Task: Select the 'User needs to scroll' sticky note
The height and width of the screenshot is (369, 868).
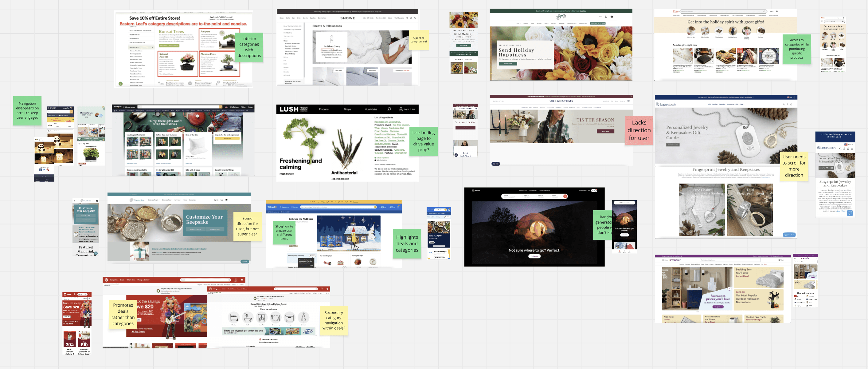Action: point(794,166)
